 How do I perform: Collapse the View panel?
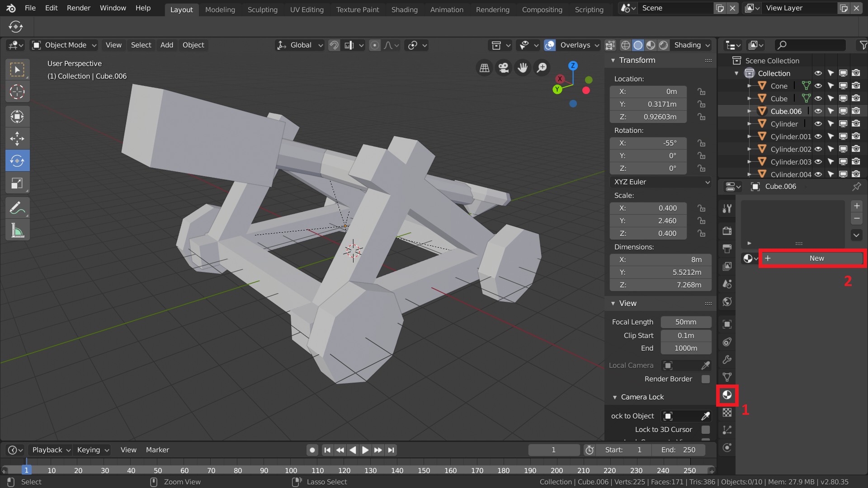point(613,304)
